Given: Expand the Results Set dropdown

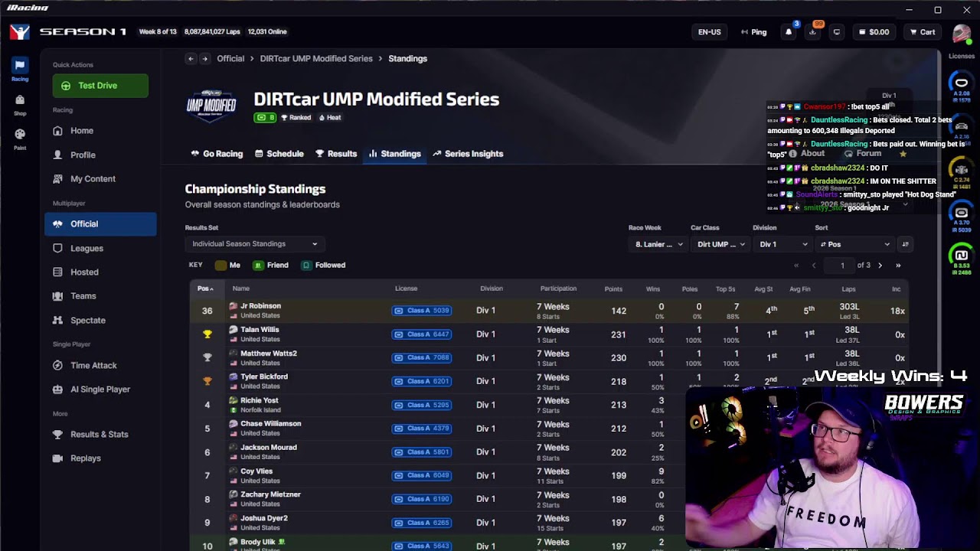Looking at the screenshot, I should point(254,244).
